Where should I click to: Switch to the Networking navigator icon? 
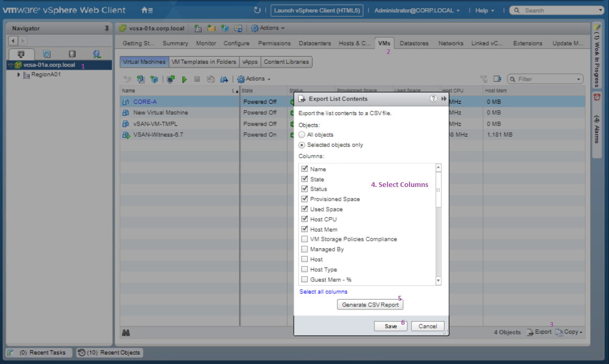97,53
